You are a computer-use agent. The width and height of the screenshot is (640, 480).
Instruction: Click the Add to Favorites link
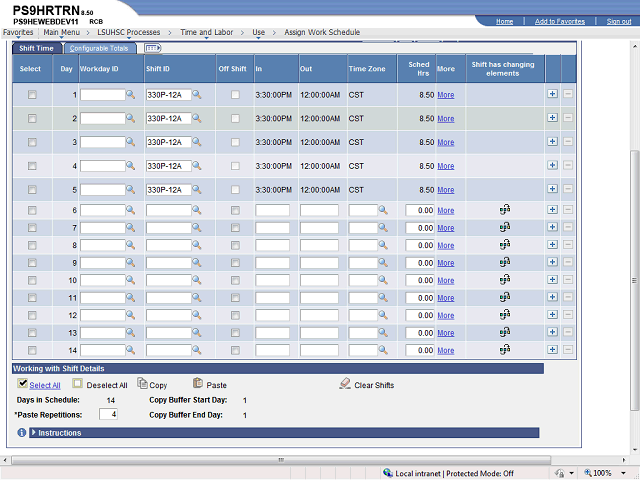pyautogui.click(x=560, y=21)
